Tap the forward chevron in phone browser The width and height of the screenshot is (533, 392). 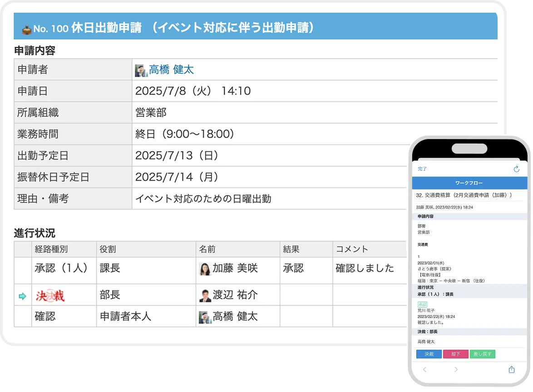[x=456, y=369]
